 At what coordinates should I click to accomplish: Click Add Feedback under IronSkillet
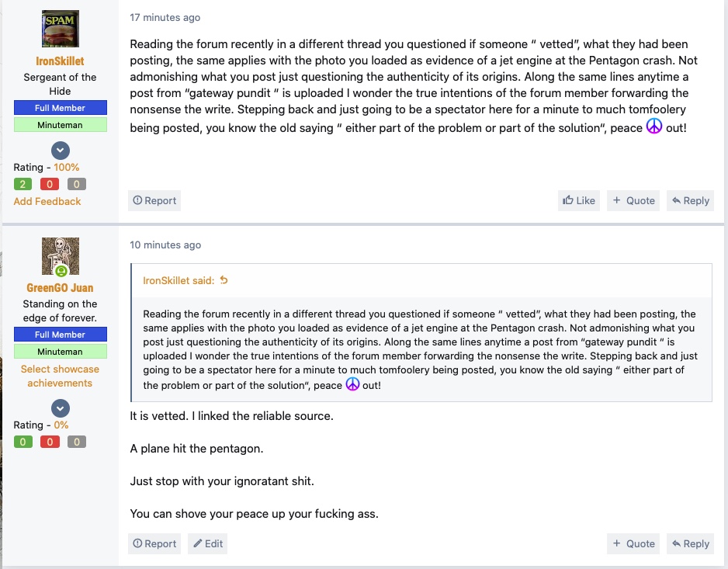pyautogui.click(x=47, y=202)
